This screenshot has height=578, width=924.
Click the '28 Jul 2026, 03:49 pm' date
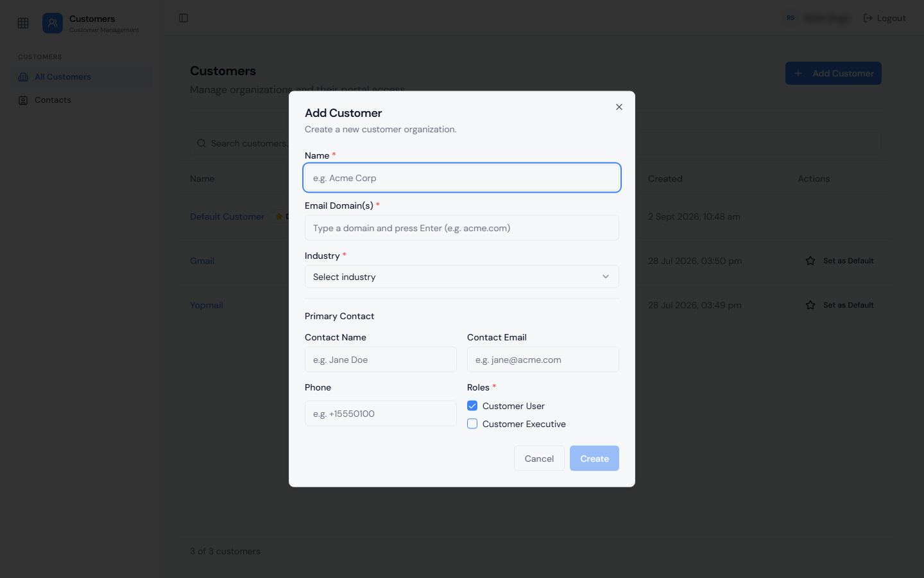pos(695,305)
